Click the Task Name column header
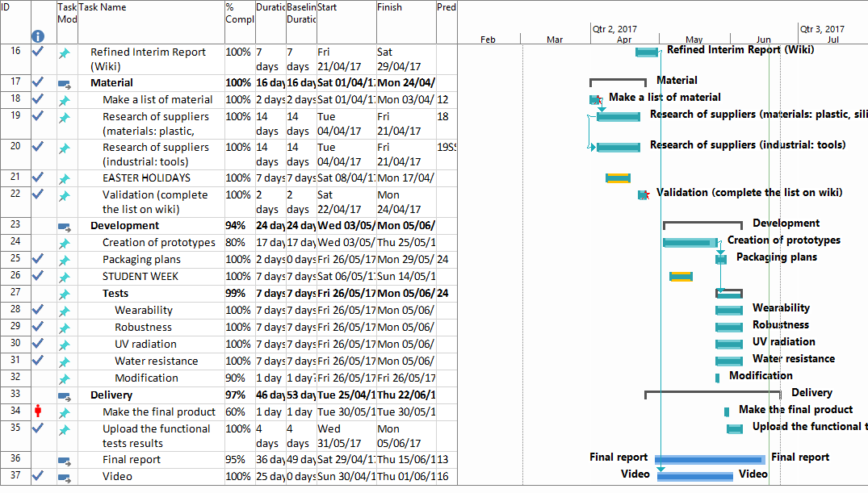This screenshot has width=868, height=493. click(103, 8)
